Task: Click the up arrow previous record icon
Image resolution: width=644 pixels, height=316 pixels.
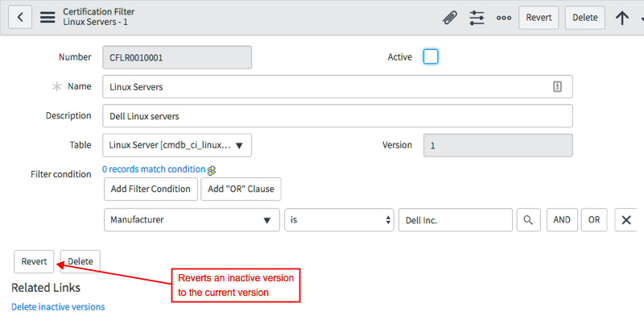Action: point(622,18)
